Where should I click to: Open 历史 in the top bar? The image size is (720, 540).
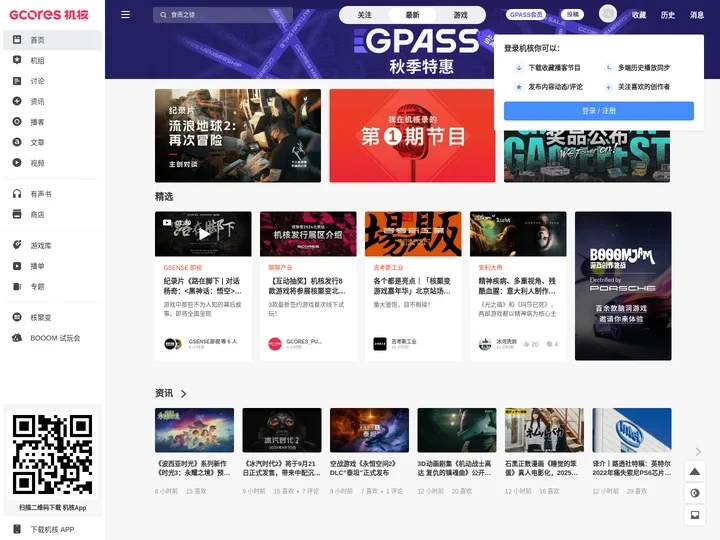click(x=668, y=15)
